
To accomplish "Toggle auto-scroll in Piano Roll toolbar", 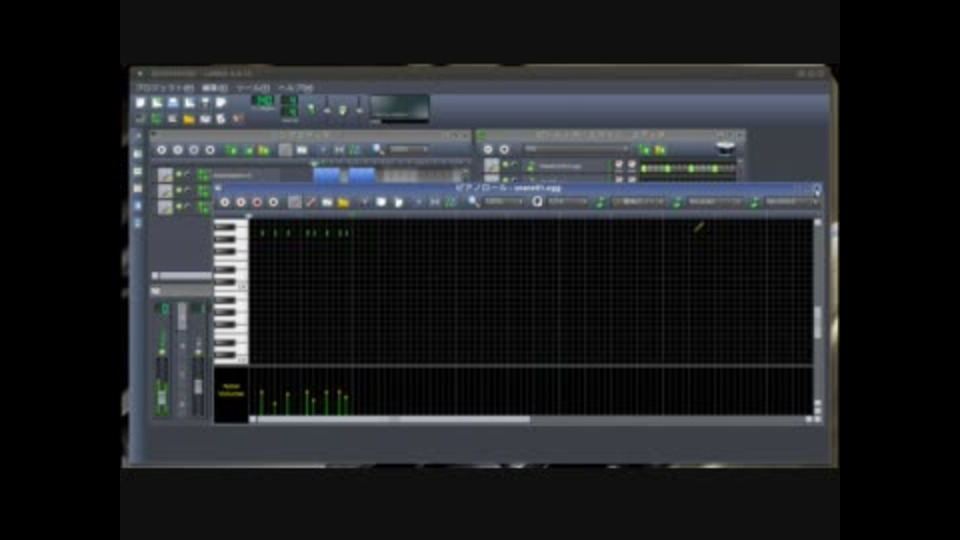I will tap(418, 201).
